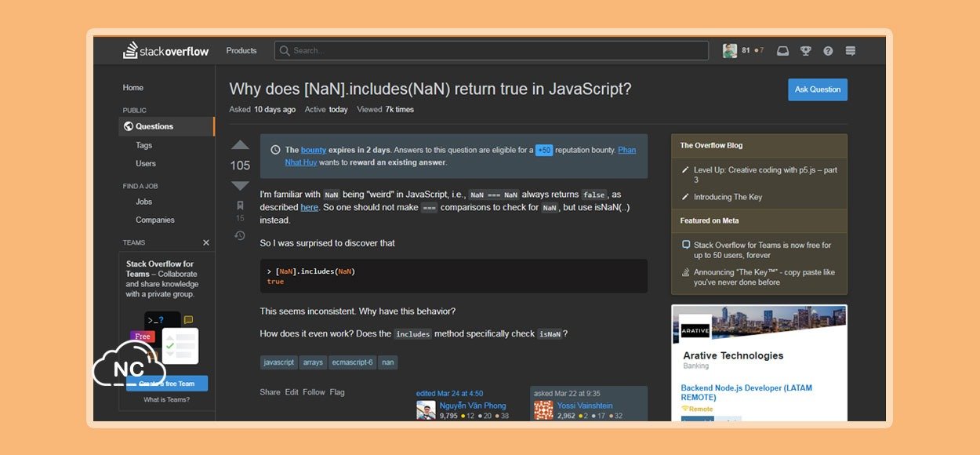Select the nan tag

388,362
